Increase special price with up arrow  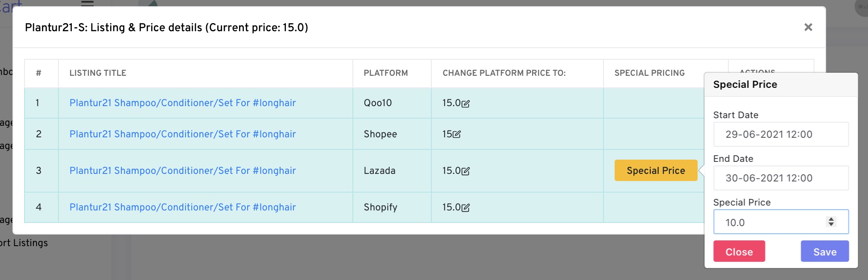click(x=831, y=219)
